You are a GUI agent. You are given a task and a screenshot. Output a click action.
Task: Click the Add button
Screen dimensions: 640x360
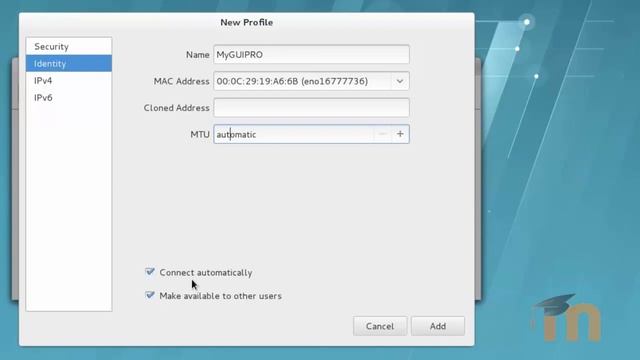tap(438, 326)
